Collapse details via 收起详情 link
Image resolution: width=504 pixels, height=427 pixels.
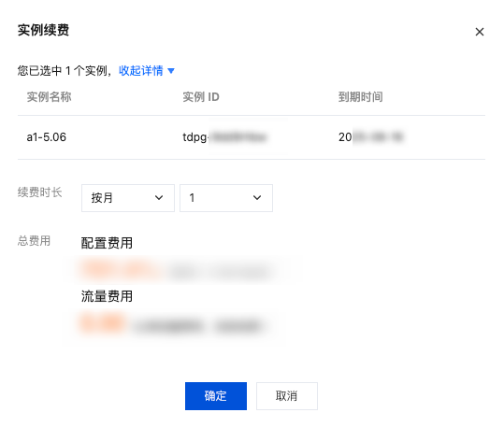point(141,71)
